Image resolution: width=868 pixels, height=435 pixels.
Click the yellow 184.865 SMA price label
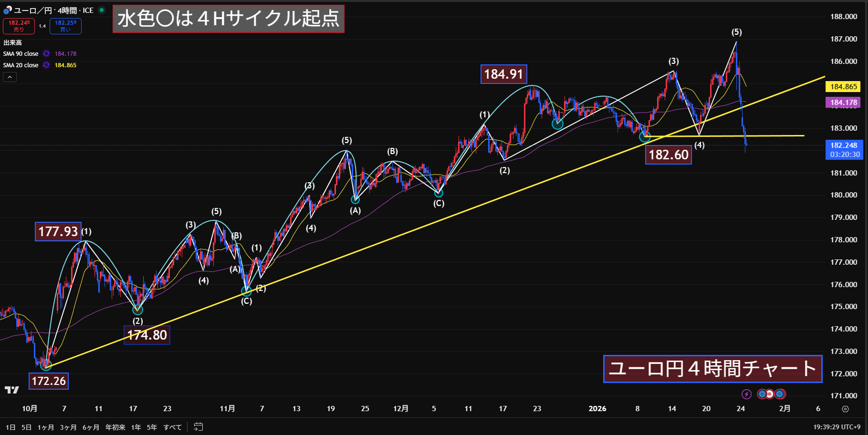[843, 86]
